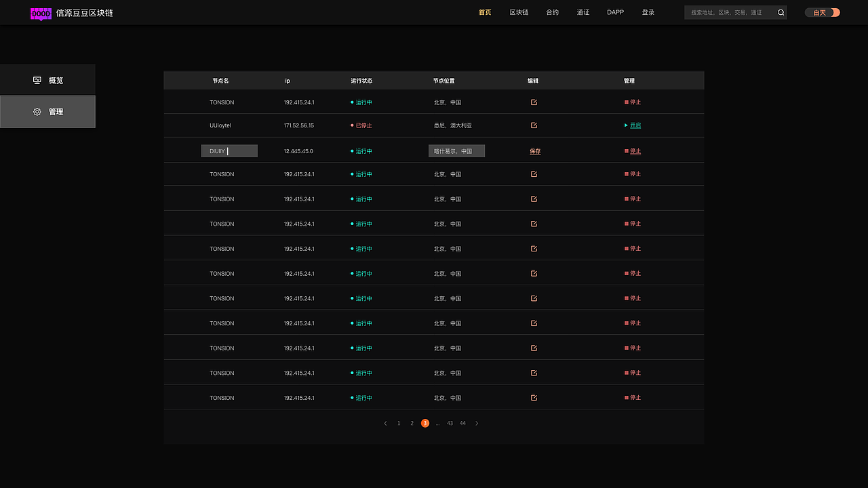Open the 合约 nav item
Screen dimensions: 868x488
click(553, 12)
